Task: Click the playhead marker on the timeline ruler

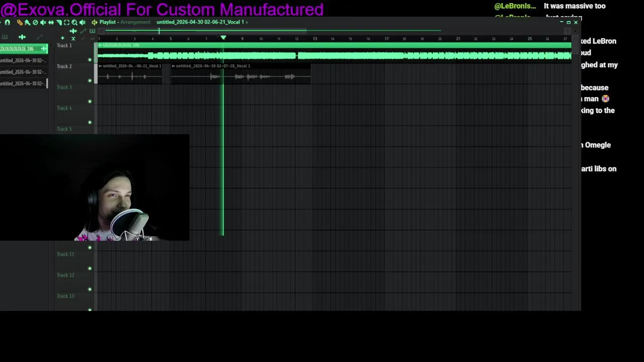Action: 223,38
